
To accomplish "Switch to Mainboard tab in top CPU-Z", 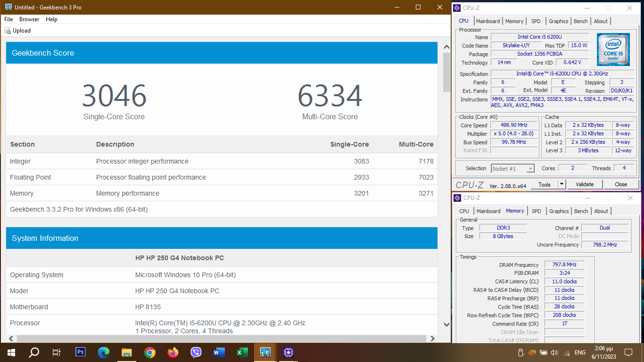I will 488,21.
